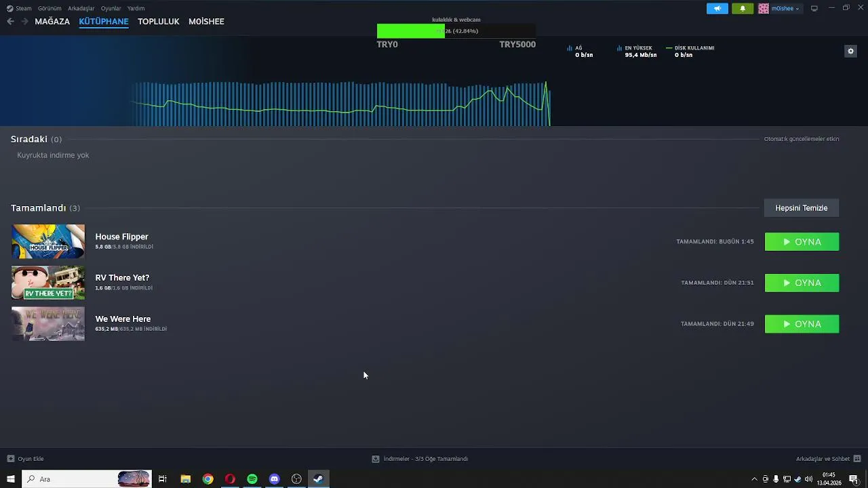Screen dimensions: 868x488
Task: Open Windows notification center icon
Action: tap(854, 479)
